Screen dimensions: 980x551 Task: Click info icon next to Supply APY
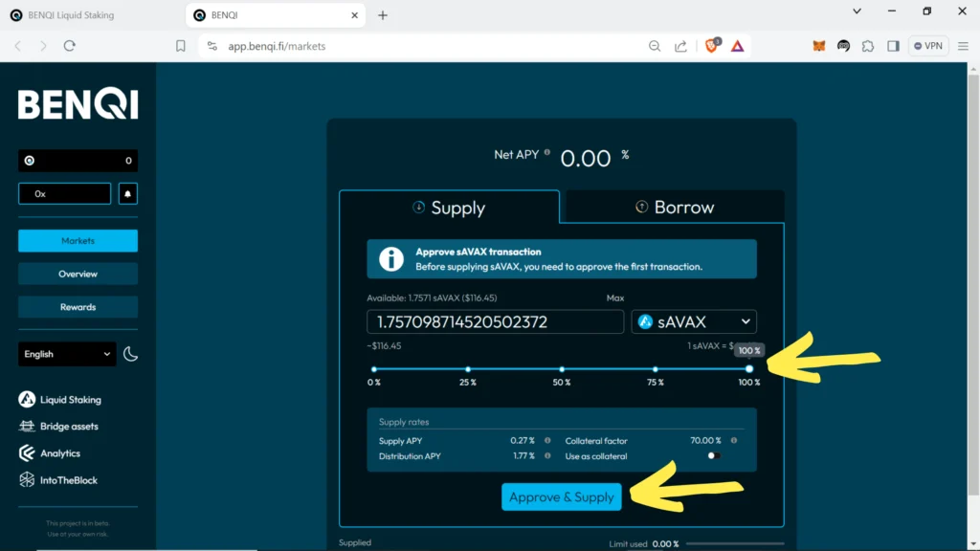547,441
